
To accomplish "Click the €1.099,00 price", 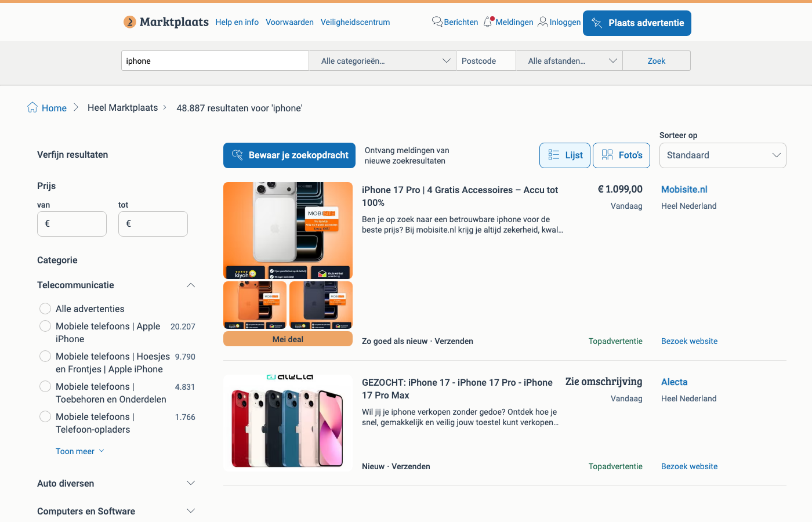I will [620, 189].
